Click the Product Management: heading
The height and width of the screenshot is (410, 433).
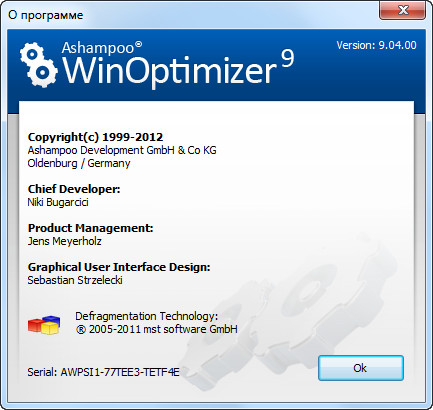coord(90,228)
